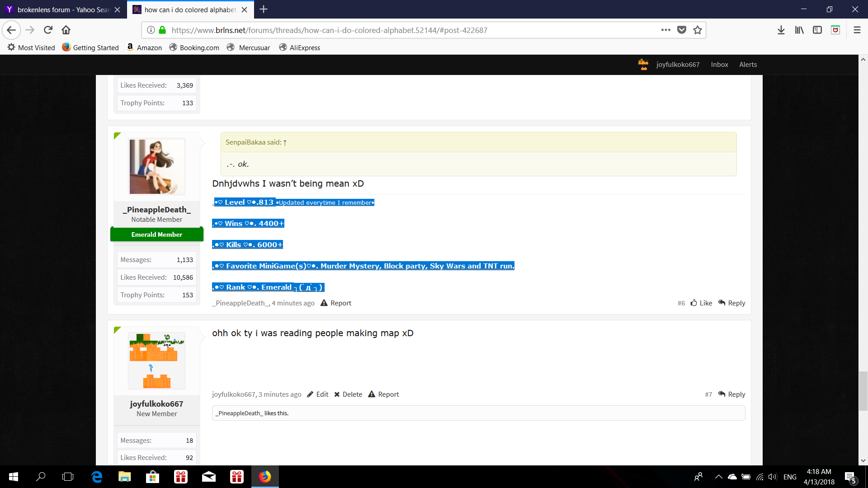This screenshot has height=488, width=868.
Task: Open Firefox hamburger menu
Action: point(857,30)
